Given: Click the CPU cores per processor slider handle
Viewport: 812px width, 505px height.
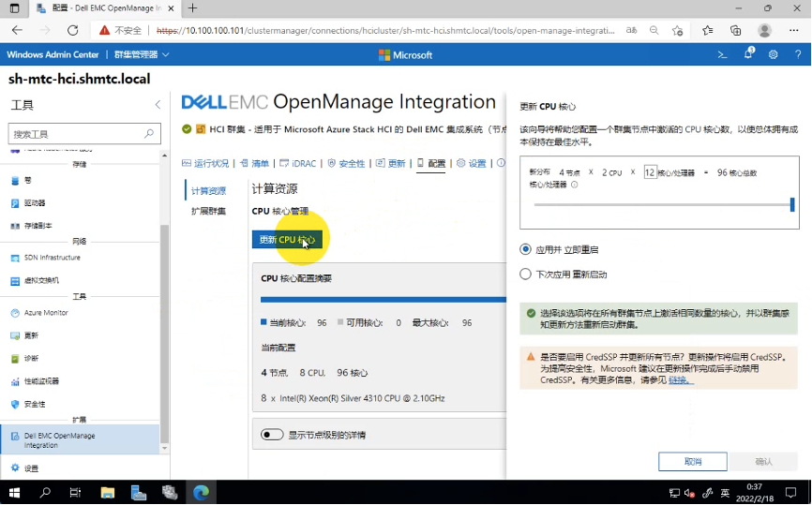Looking at the screenshot, I should [x=791, y=204].
